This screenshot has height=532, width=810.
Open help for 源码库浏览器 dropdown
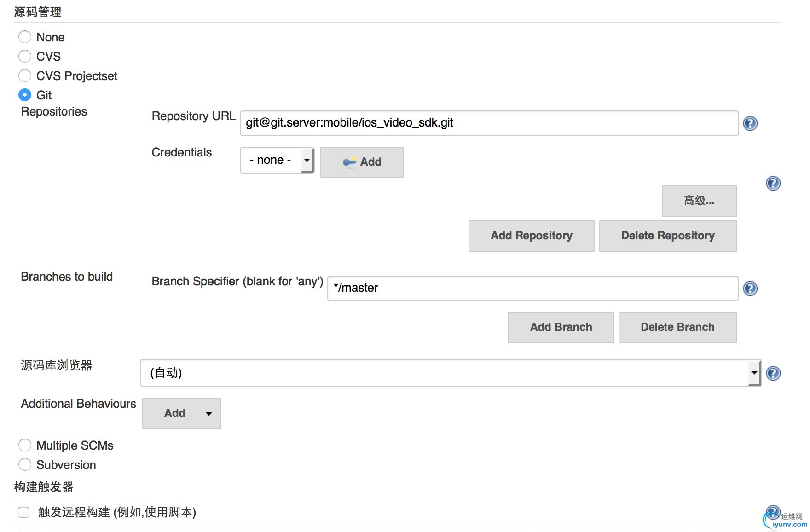[x=773, y=373]
